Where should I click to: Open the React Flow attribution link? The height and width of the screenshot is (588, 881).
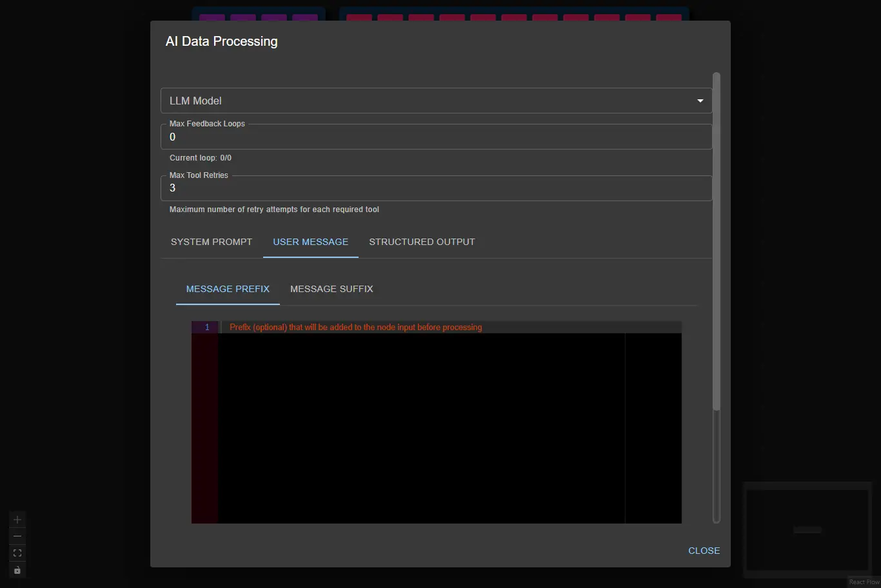[x=864, y=581]
